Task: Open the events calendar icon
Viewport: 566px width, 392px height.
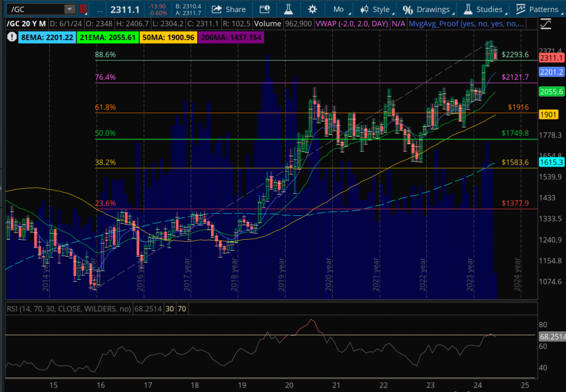Action: click(x=265, y=9)
